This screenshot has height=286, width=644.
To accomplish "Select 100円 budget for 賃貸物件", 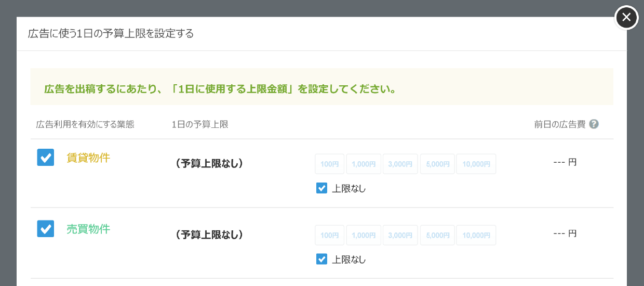I will click(329, 164).
